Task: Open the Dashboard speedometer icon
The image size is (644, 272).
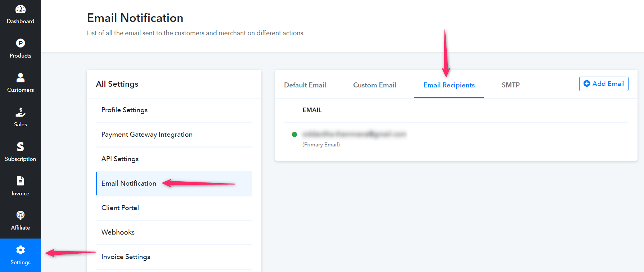Action: (21, 9)
